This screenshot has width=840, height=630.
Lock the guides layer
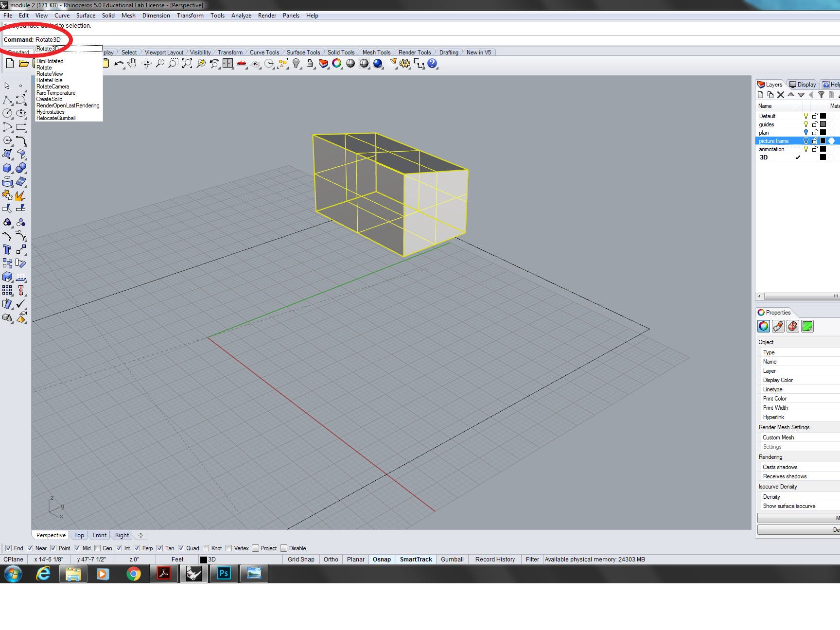point(816,124)
